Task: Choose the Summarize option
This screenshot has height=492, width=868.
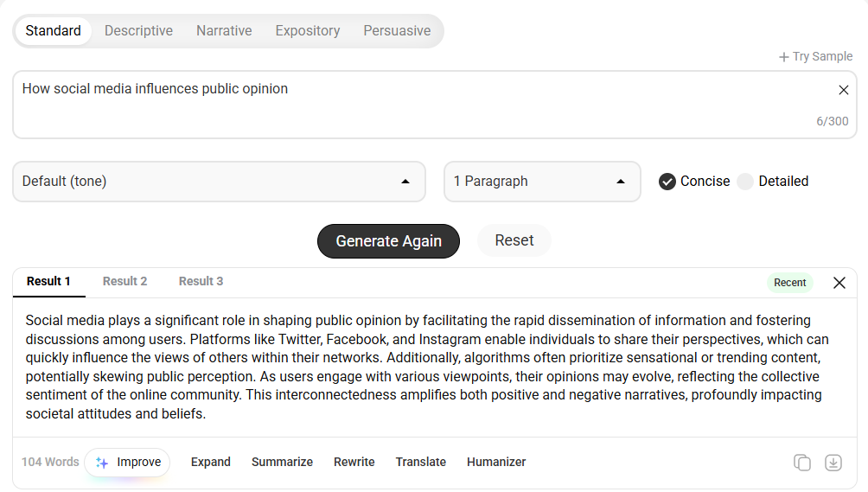Action: 283,462
